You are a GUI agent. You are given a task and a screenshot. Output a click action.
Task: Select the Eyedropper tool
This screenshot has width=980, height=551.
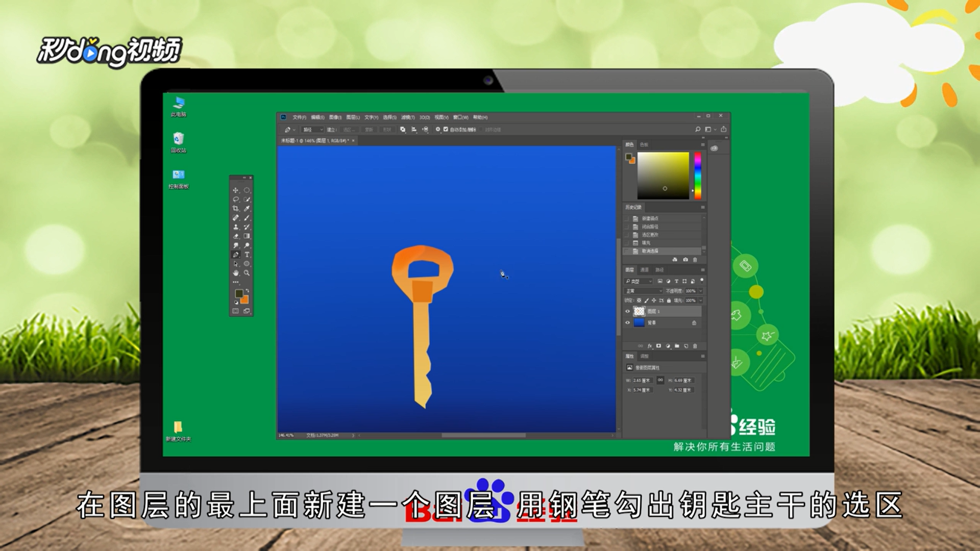pyautogui.click(x=247, y=209)
